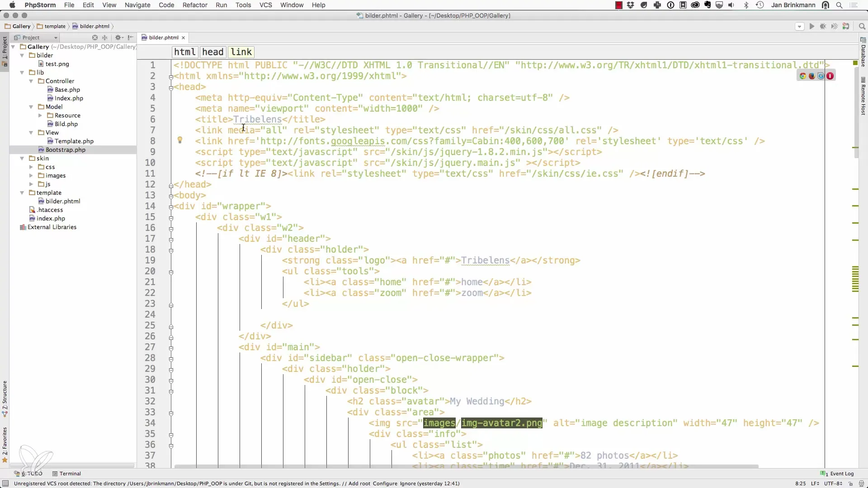Click the yellow intention lightbulb on line 8
The width and height of the screenshot is (868, 488).
pyautogui.click(x=180, y=140)
